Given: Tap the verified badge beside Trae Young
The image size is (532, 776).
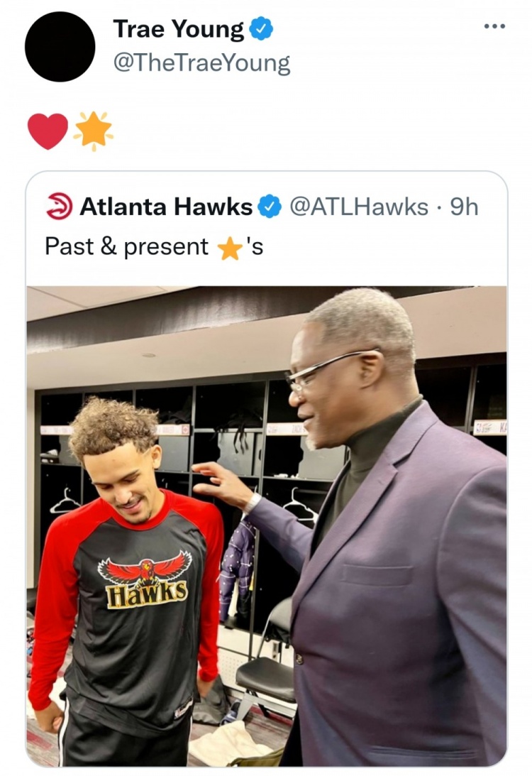Looking at the screenshot, I should coord(260,28).
